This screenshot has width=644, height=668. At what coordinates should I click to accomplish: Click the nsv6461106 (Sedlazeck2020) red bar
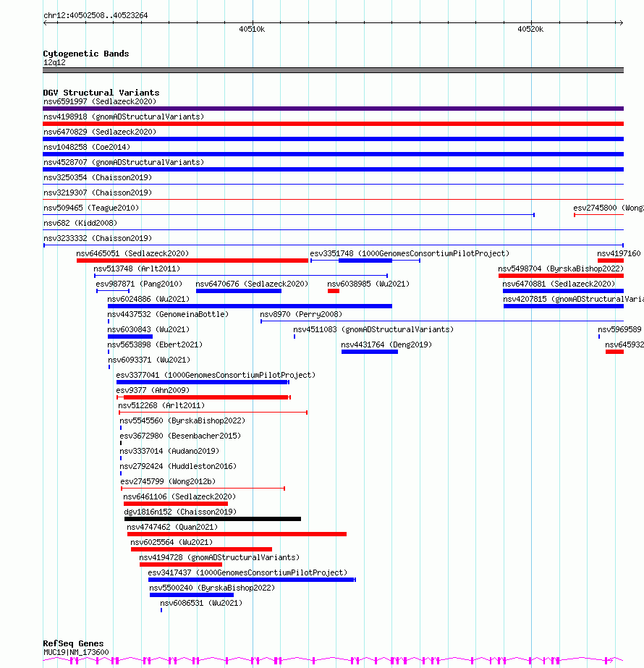[x=176, y=504]
